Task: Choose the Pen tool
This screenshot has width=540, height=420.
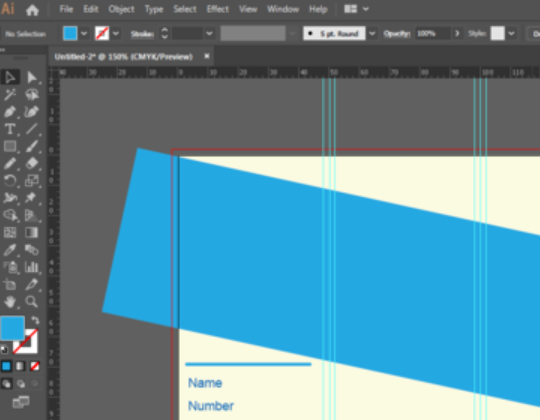Action: pos(10,112)
